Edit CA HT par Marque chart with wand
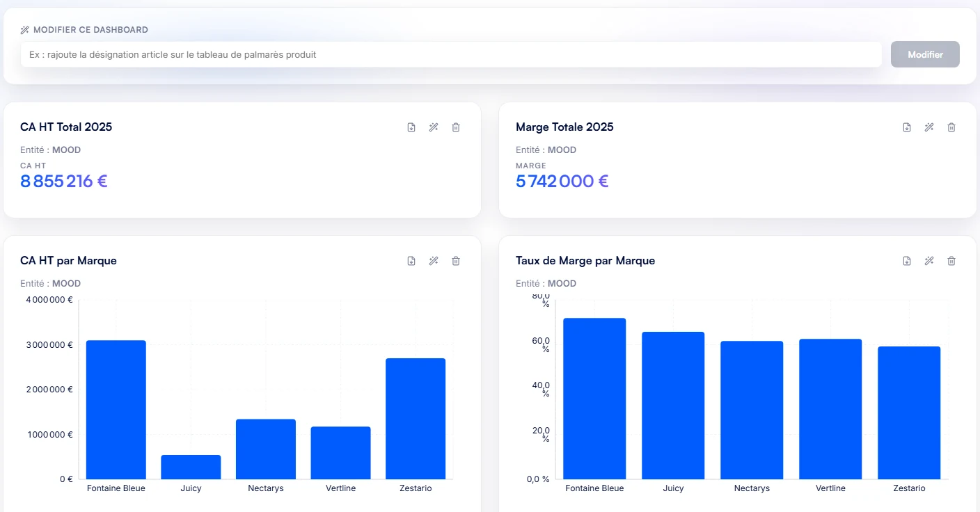This screenshot has width=980, height=512. pos(434,261)
